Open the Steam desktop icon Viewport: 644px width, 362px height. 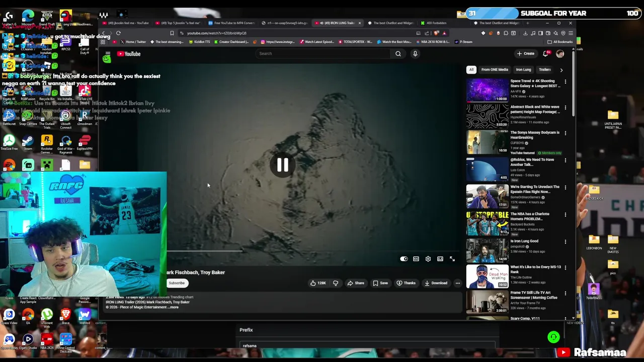pyautogui.click(x=28, y=142)
